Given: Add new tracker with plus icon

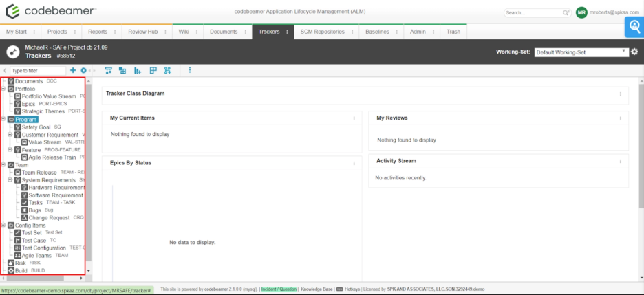Looking at the screenshot, I should point(73,71).
